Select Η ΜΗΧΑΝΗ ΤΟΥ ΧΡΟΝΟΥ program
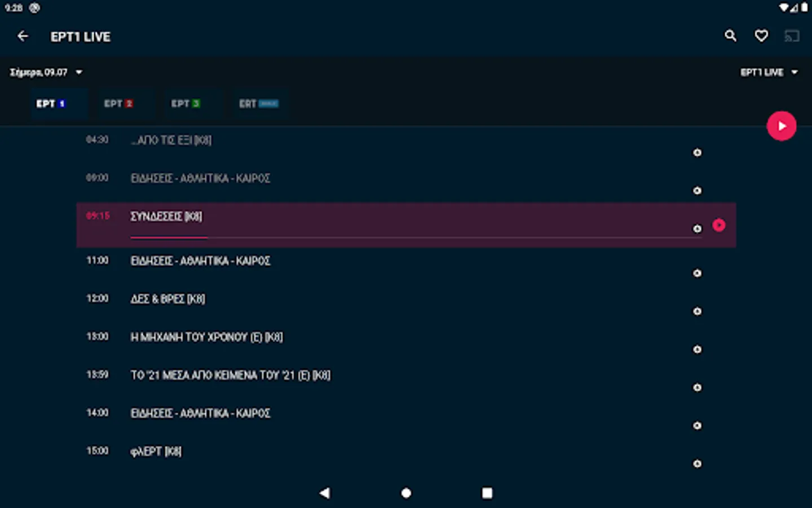 tap(406, 343)
